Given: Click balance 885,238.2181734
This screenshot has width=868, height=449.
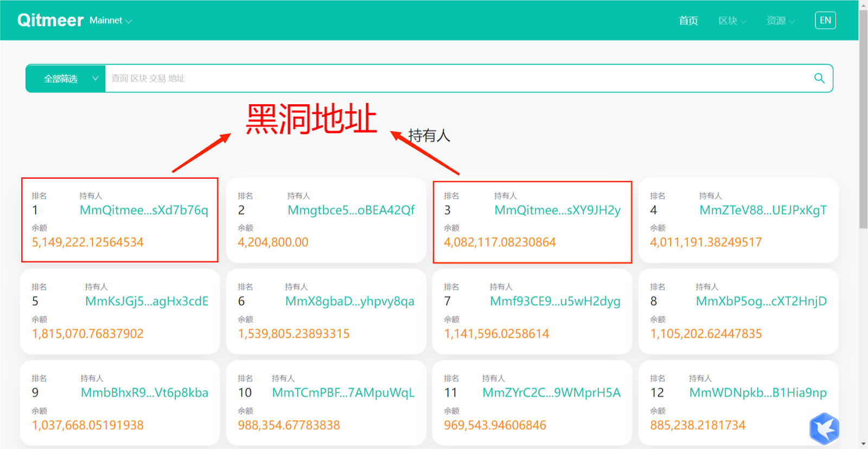Looking at the screenshot, I should click(x=698, y=425).
